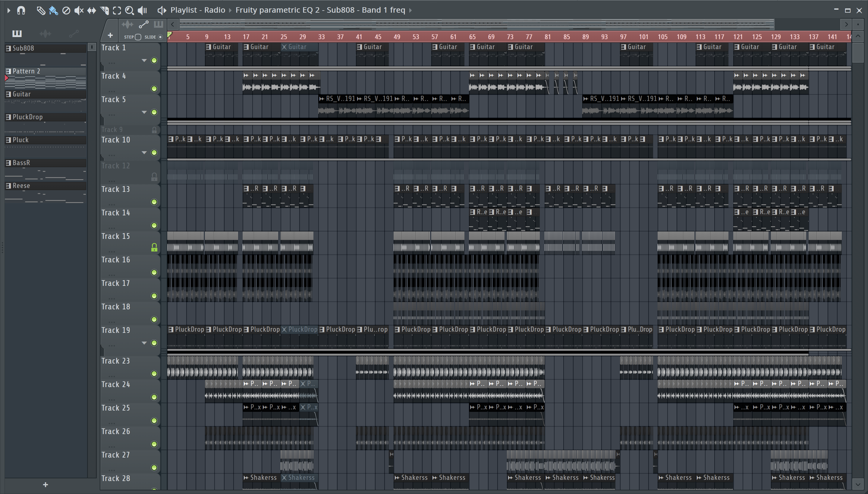Select the Delete tool

[x=66, y=11]
